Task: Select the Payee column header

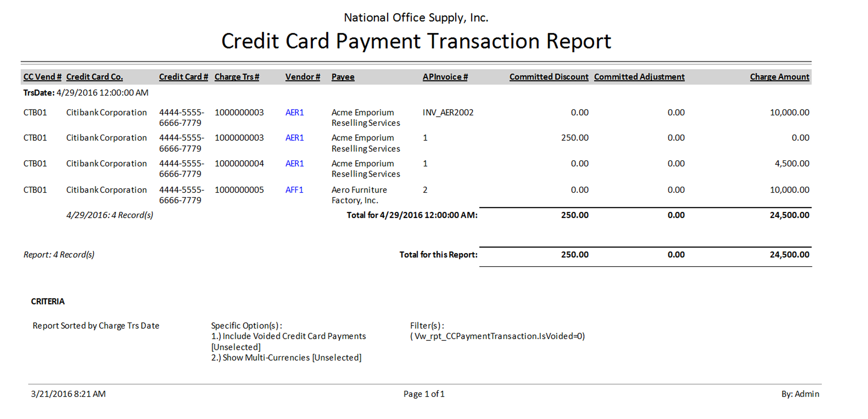Action: (x=343, y=77)
